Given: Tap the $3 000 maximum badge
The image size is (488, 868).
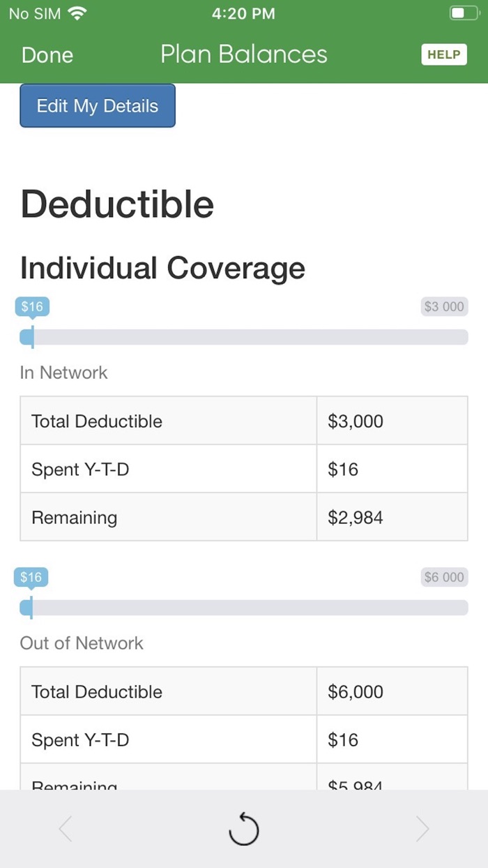Looking at the screenshot, I should click(443, 307).
